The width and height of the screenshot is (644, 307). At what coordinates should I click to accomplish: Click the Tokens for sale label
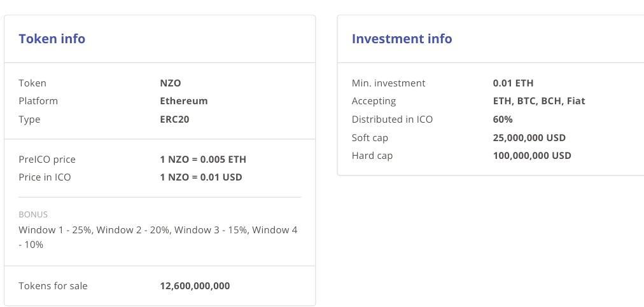point(53,285)
